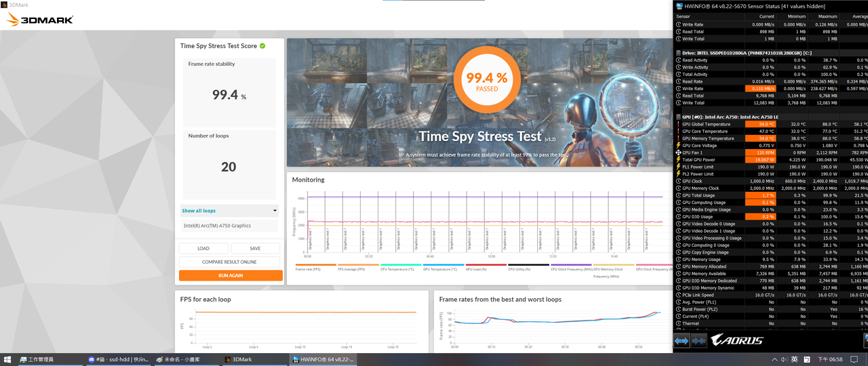
Task: Click the lightning icon for GPU Core Voltage
Action: click(678, 146)
